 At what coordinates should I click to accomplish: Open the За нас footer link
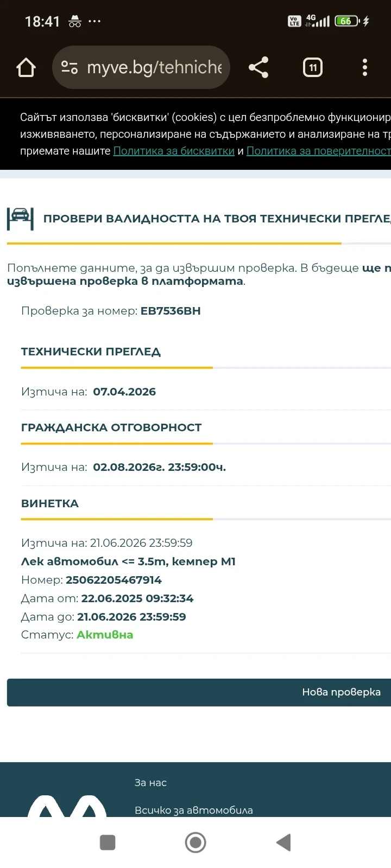click(x=150, y=782)
